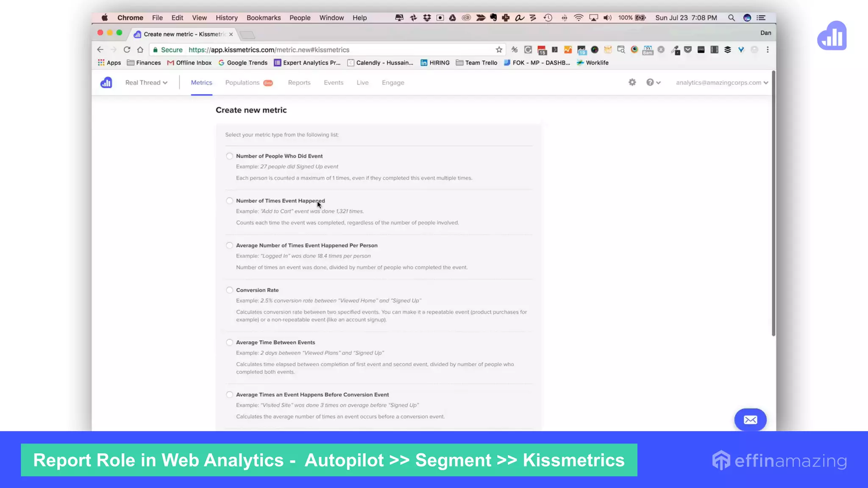This screenshot has width=868, height=488.
Task: Click the Dan profile button in Chrome
Action: [765, 33]
